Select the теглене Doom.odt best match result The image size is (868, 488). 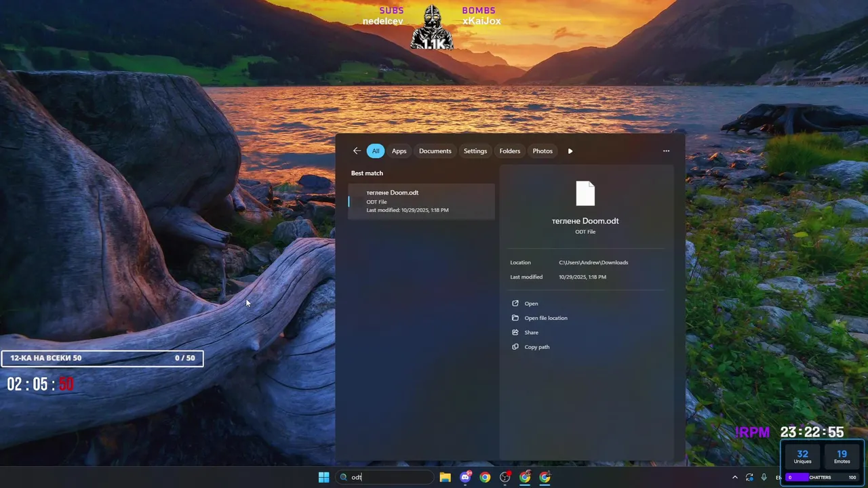pyautogui.click(x=421, y=201)
